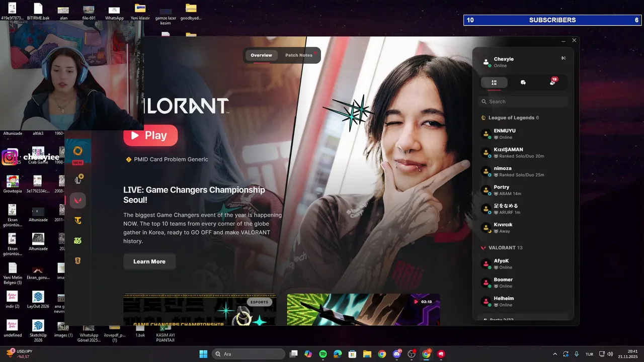Select friend KızılŞAMAN in the list
Screen dimensions: 644x362
[523, 153]
